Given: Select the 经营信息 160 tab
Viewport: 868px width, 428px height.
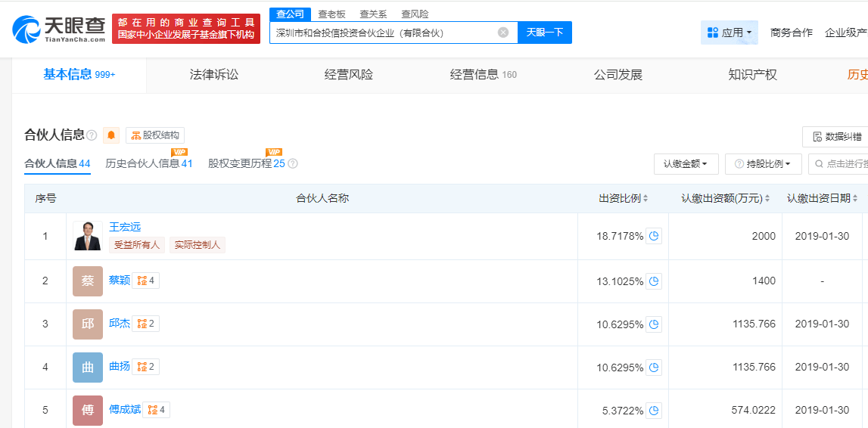Looking at the screenshot, I should click(x=484, y=75).
